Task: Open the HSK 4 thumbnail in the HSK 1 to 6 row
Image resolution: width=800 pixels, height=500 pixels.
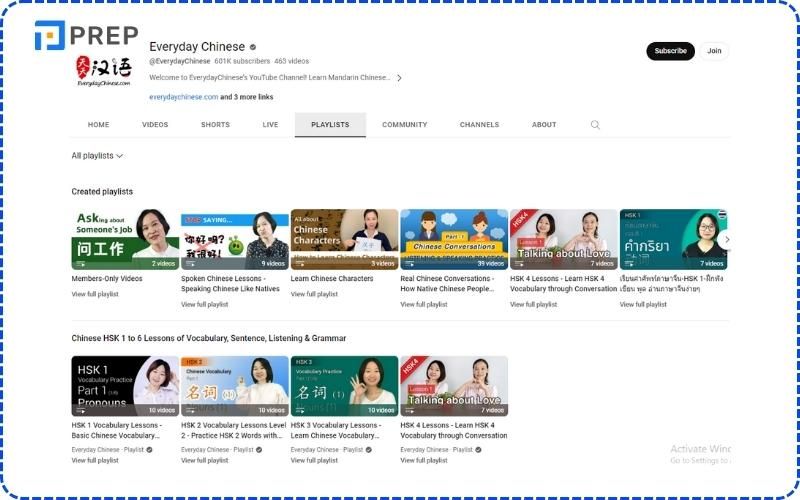Action: pos(454,386)
